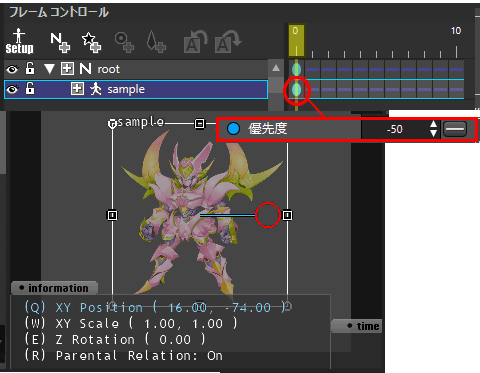Collapse the root tree triangle

pos(49,69)
